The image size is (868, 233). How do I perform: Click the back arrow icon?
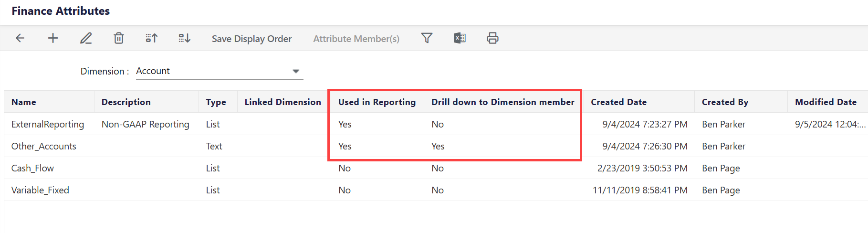[20, 38]
